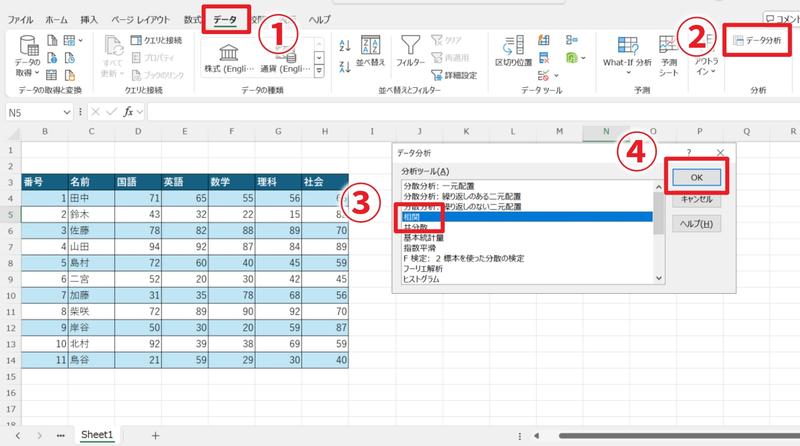Select the Sheet1 sheet tab
The image size is (800, 446).
(x=97, y=435)
